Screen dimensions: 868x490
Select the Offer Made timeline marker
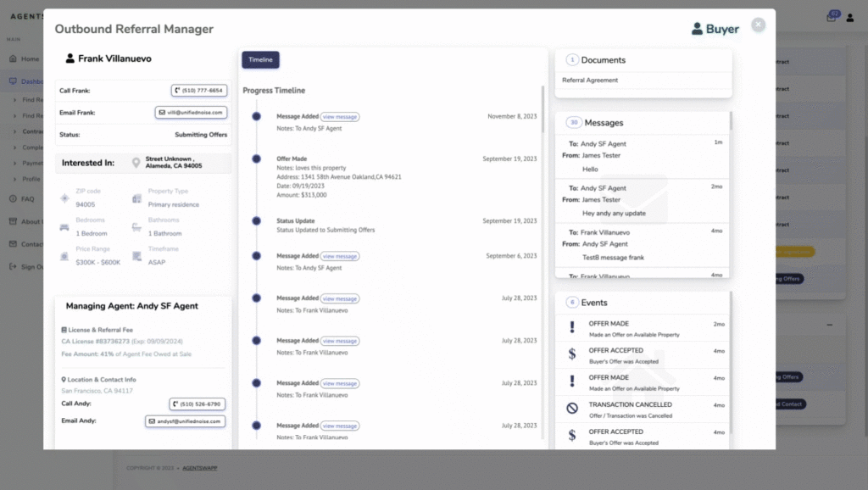click(x=256, y=159)
